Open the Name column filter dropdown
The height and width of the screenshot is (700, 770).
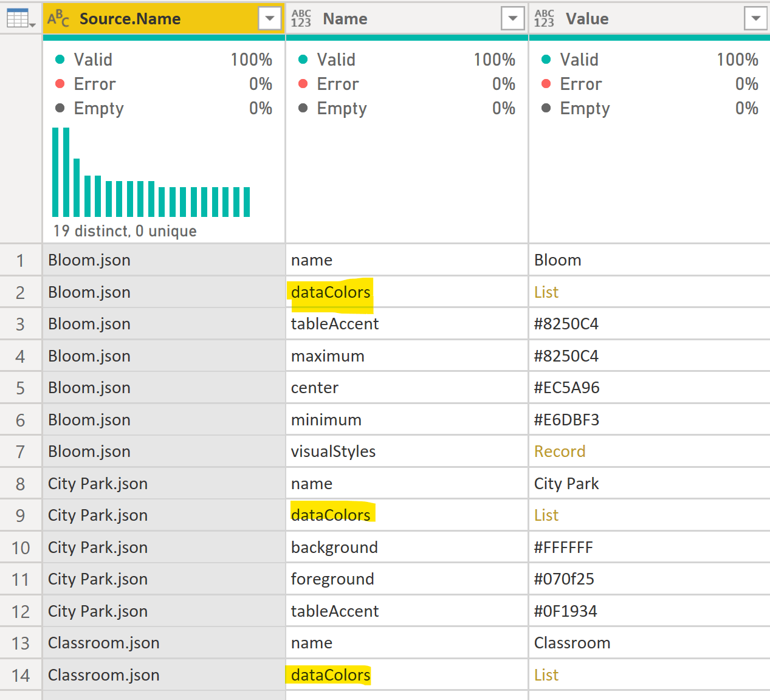pos(512,19)
